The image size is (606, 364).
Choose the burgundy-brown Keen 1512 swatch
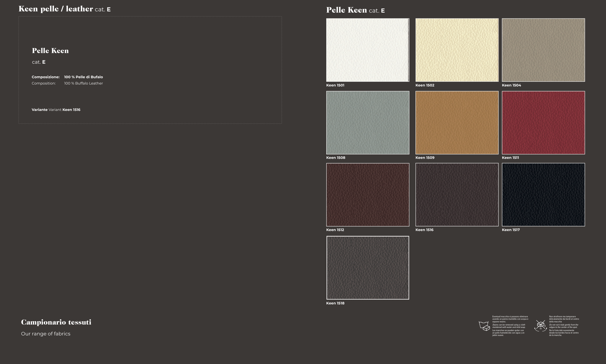[x=367, y=195]
